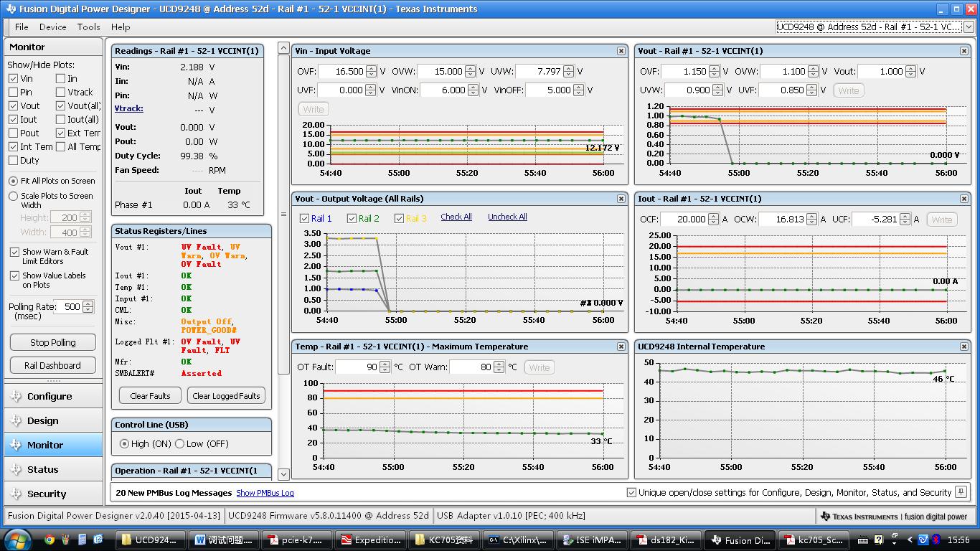Close the Vin - Input Voltage plot panel
Viewport: 980px width, 551px height.
(621, 51)
